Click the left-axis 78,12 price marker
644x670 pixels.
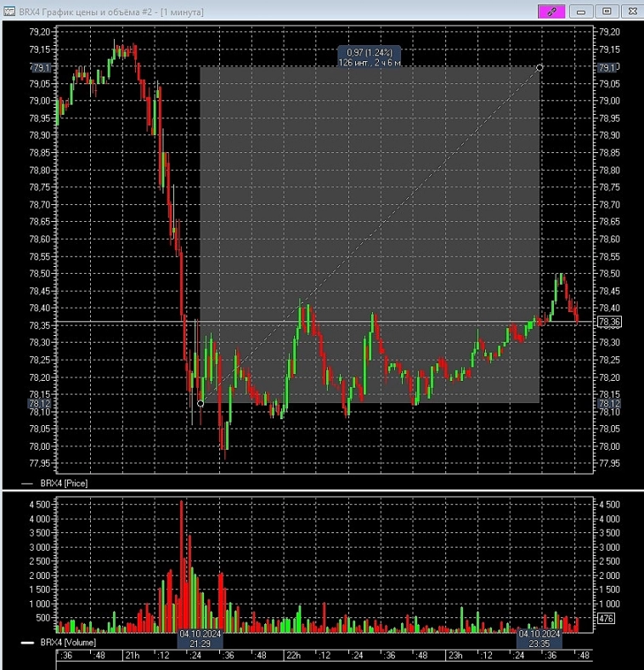(x=40, y=403)
